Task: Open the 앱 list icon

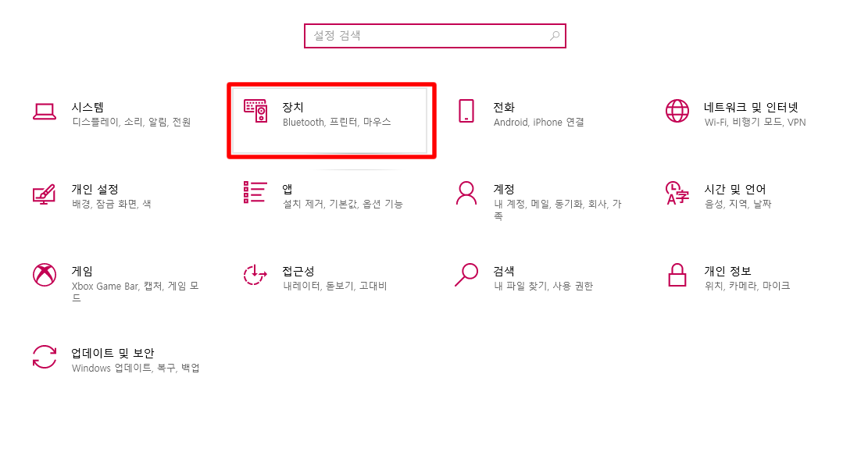Action: click(x=255, y=192)
